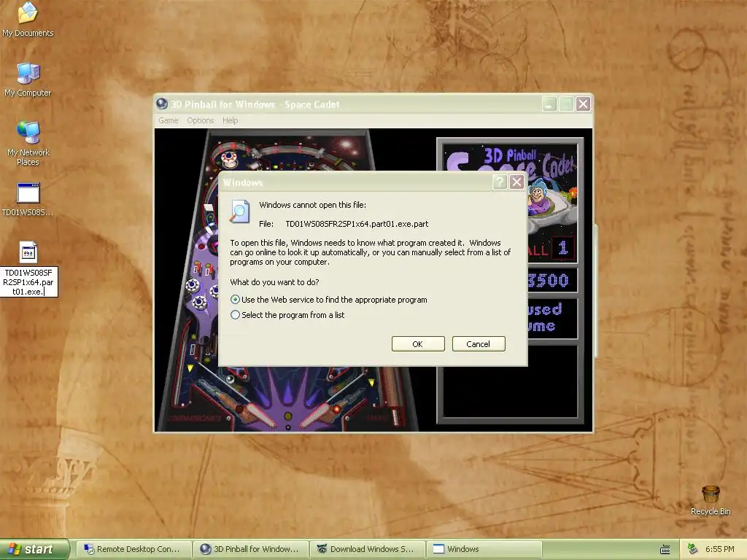This screenshot has height=560, width=747.
Task: Click the system tray notification icon
Action: point(693,549)
